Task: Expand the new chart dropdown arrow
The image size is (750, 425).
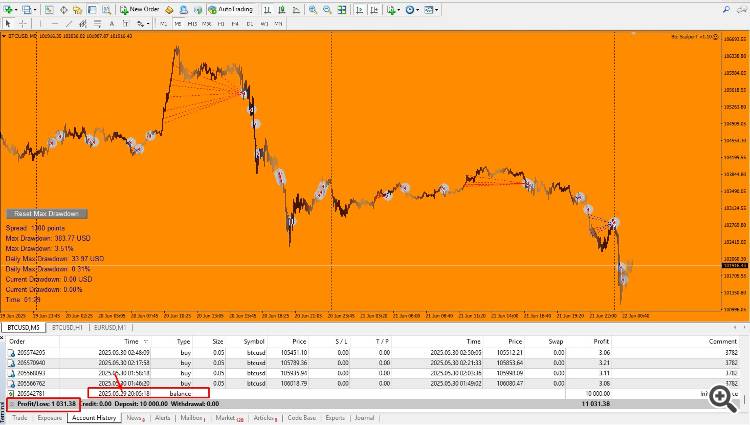Action: click(x=16, y=10)
